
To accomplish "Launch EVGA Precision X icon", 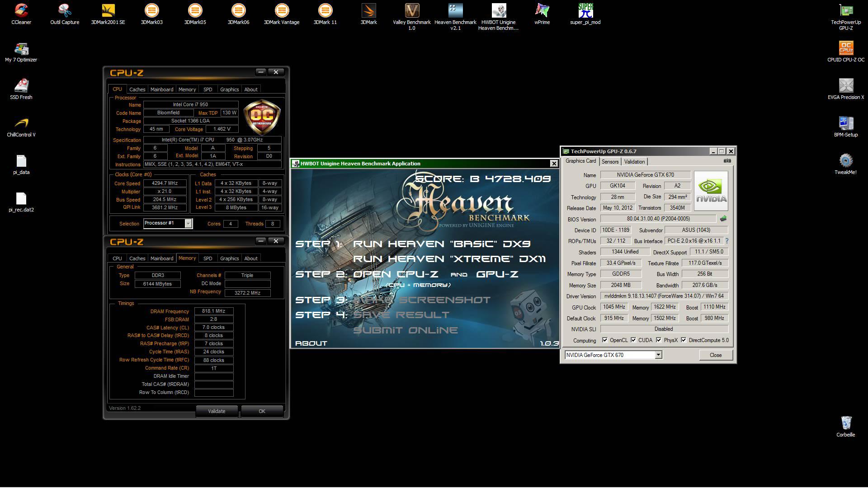I will (846, 89).
